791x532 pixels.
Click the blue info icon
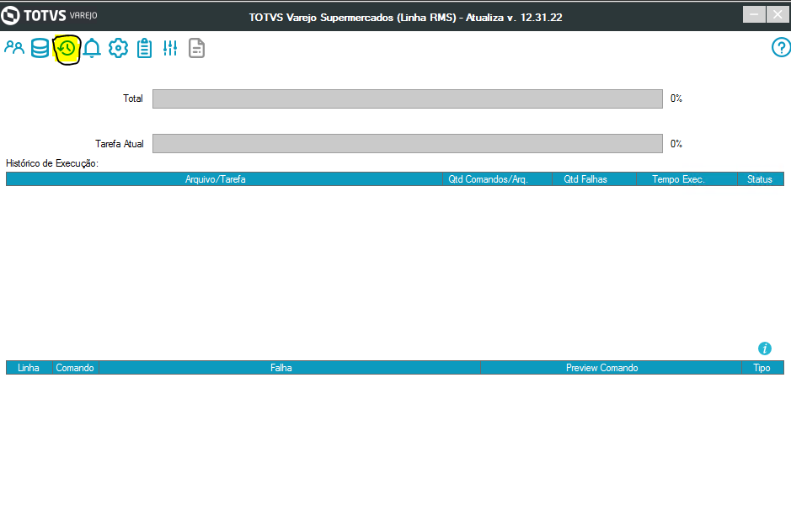coord(765,348)
